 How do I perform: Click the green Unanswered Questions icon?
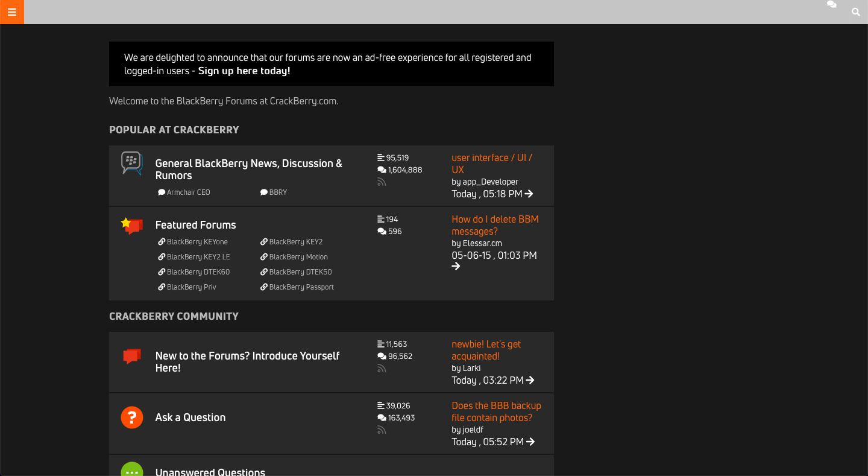132,469
